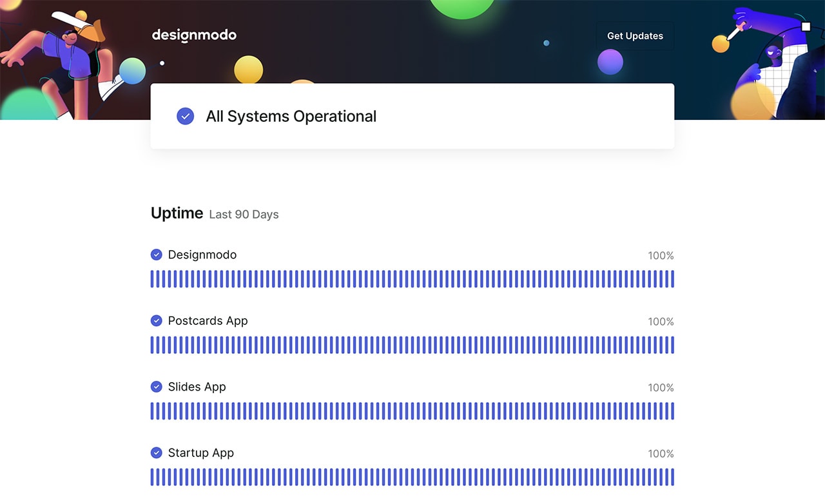Click the designmodo logo
This screenshot has height=504, width=825.
(x=194, y=35)
